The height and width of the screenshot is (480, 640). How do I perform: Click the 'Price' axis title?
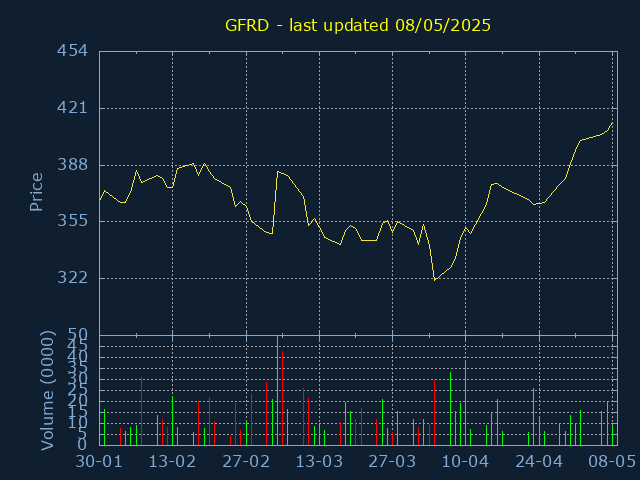(36, 192)
